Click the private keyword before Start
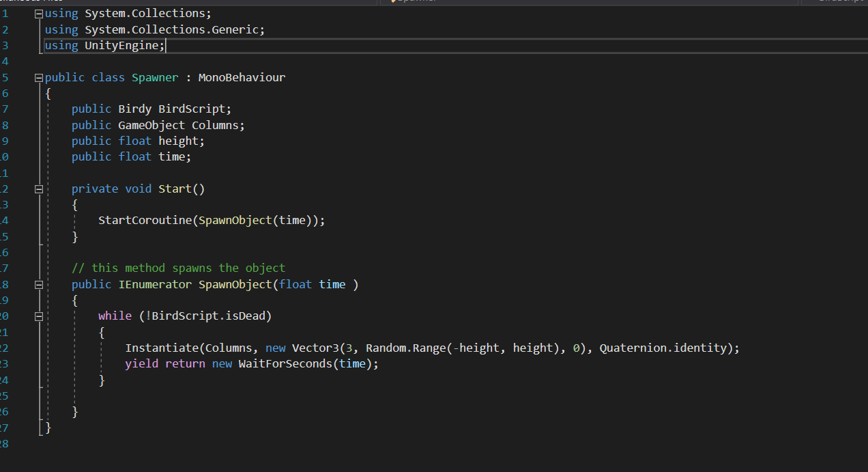Viewport: 868px width, 472px height. pos(95,189)
